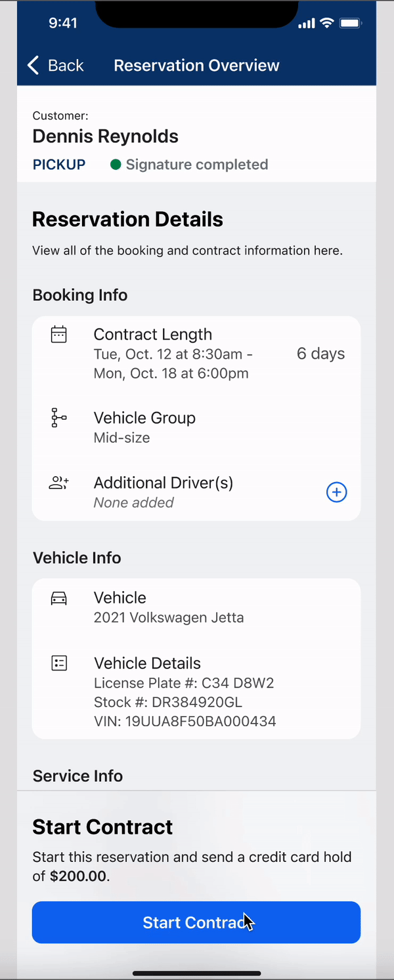Tap the car icon beside Vehicle
Image resolution: width=394 pixels, height=980 pixels.
(59, 598)
